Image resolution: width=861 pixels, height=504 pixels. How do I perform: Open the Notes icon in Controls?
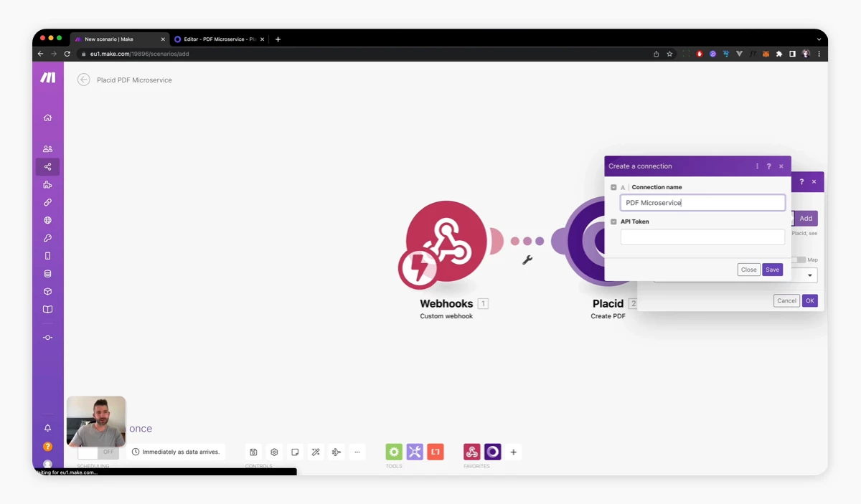click(x=295, y=452)
